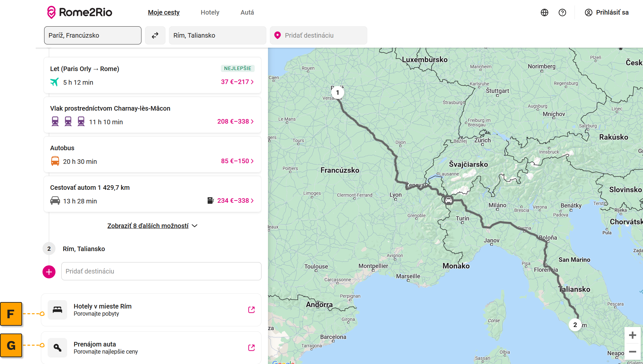The image size is (643, 364).
Task: Click Prihlásiť sa to sign in
Action: 606,12
